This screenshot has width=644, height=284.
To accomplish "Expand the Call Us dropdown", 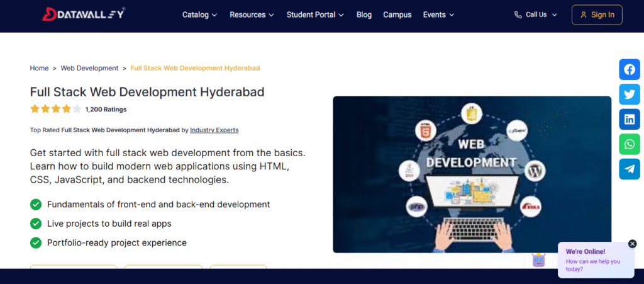I will pyautogui.click(x=536, y=14).
